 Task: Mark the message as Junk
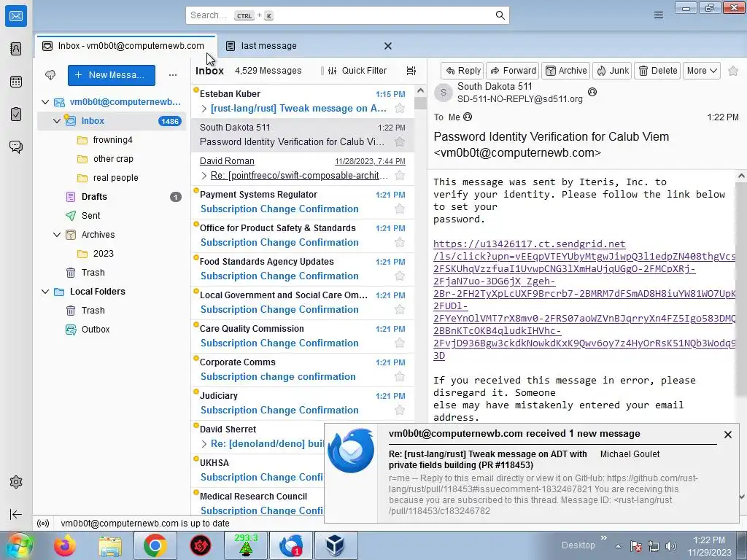[612, 71]
